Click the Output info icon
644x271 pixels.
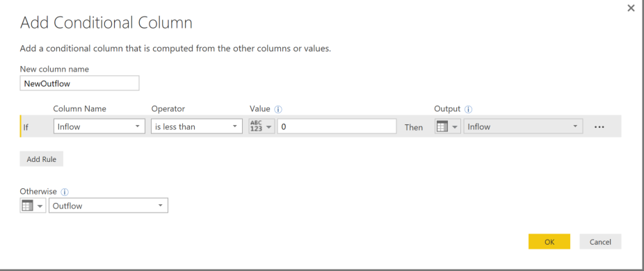(469, 110)
